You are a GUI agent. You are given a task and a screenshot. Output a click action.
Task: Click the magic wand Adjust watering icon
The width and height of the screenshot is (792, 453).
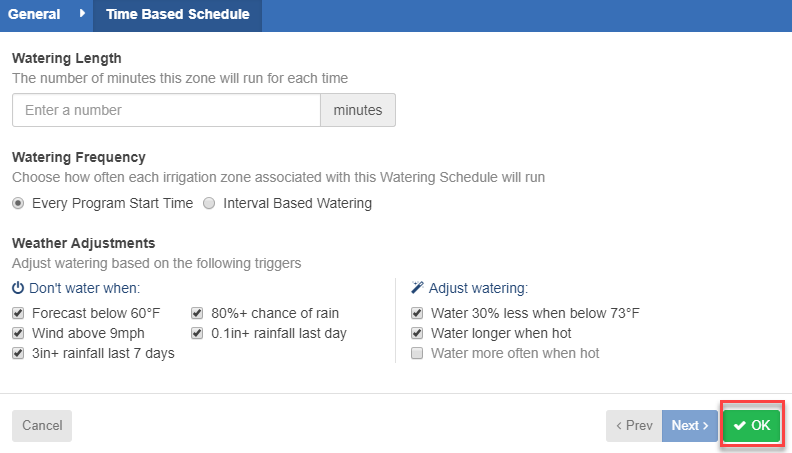click(417, 288)
